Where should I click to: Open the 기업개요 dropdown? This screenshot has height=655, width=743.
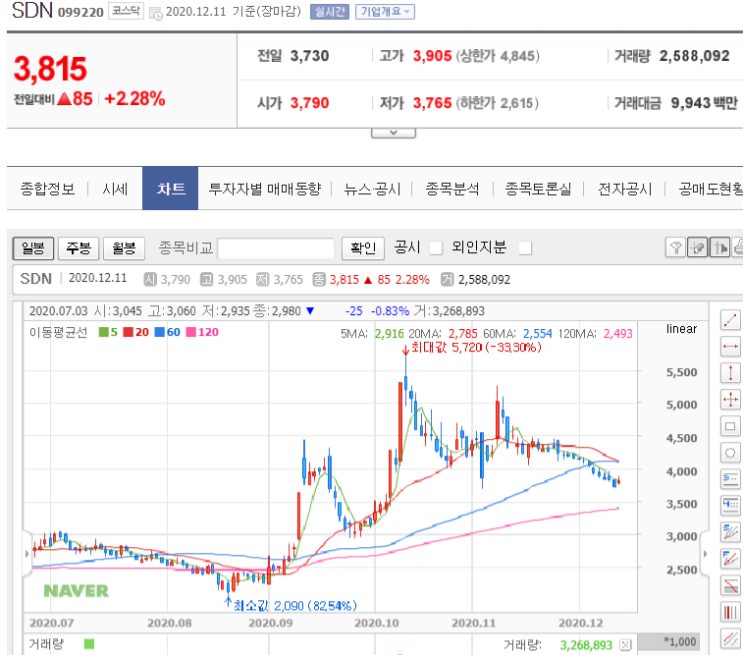click(385, 11)
